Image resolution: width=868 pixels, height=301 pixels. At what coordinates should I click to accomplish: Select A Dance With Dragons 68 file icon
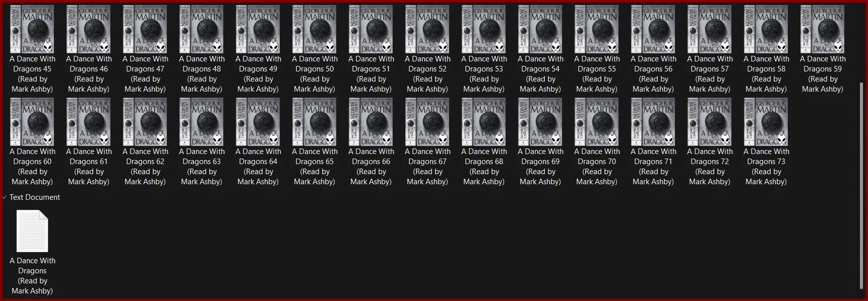click(x=484, y=122)
